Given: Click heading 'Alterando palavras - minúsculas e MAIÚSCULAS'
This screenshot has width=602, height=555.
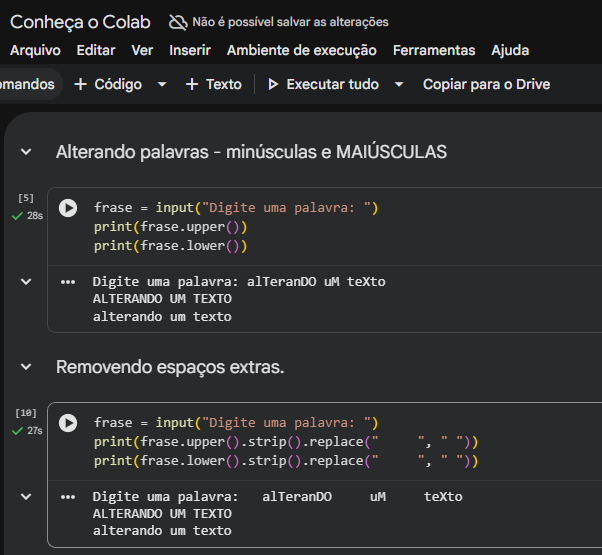Looking at the screenshot, I should (251, 152).
